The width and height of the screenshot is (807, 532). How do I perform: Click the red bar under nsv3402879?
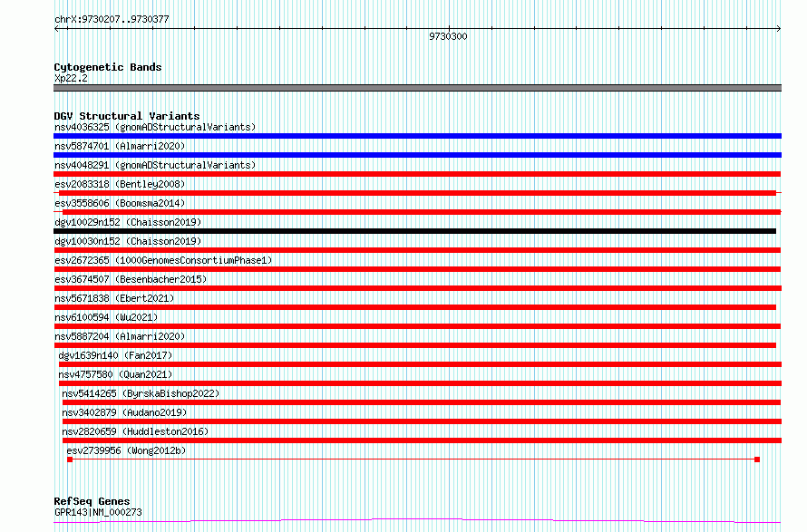(x=422, y=421)
